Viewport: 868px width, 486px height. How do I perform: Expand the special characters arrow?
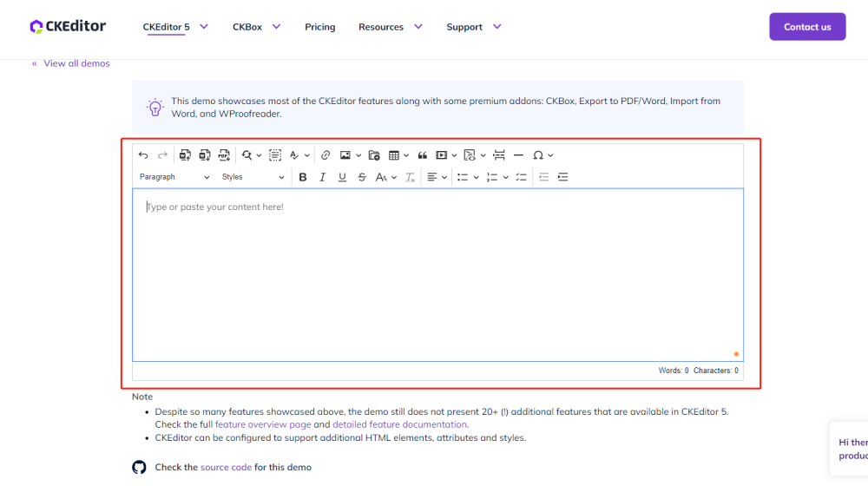550,155
